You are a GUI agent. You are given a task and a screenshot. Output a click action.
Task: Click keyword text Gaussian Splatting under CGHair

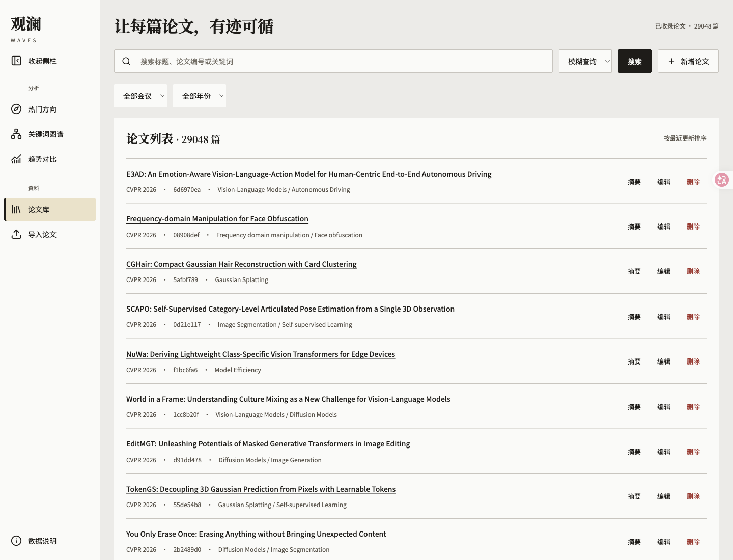(241, 280)
